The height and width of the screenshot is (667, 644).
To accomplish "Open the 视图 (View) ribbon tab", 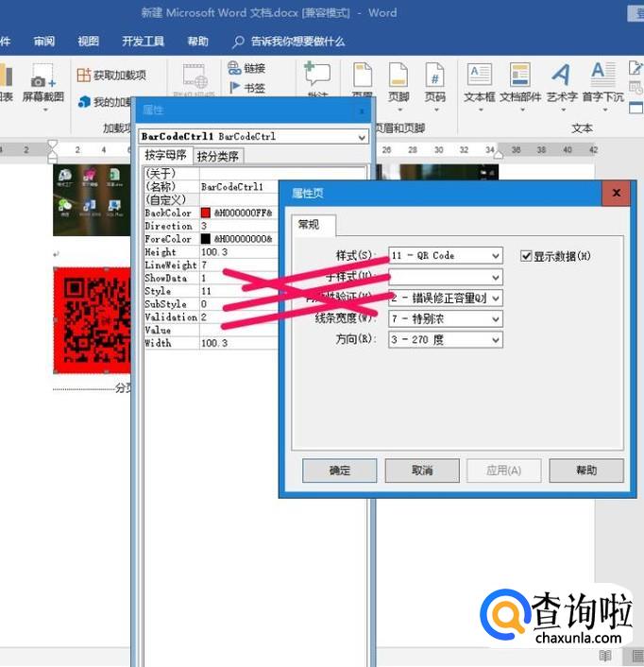I will coord(88,42).
